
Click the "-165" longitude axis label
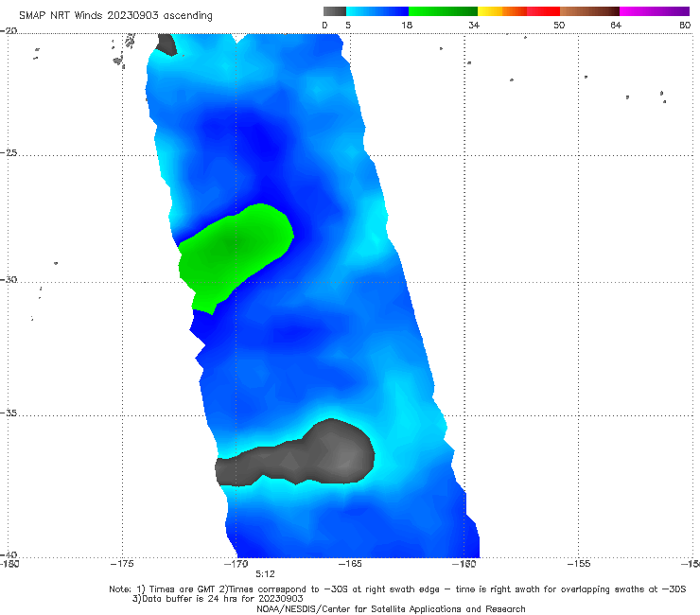[x=350, y=564]
